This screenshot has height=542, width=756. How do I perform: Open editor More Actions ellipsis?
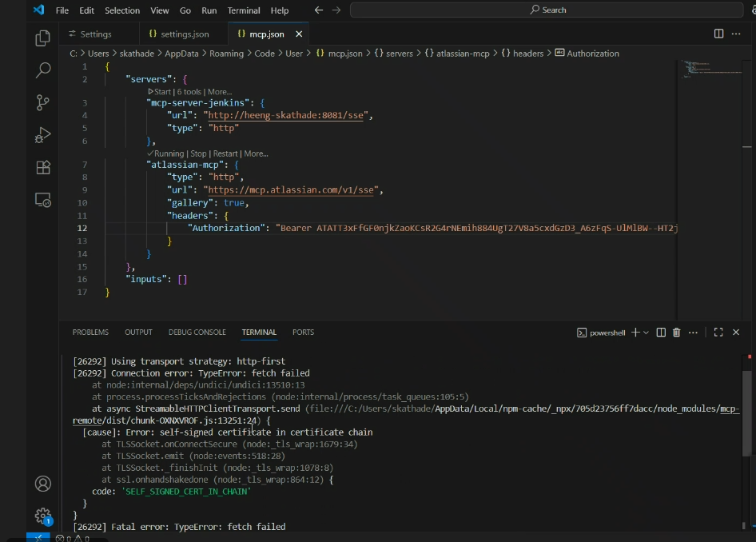click(x=736, y=34)
